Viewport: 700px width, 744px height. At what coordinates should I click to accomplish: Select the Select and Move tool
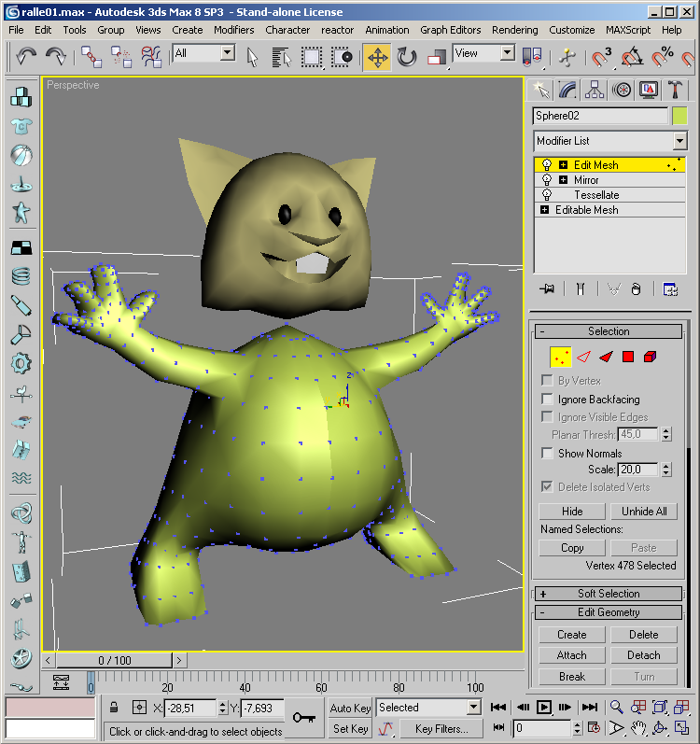[x=377, y=57]
